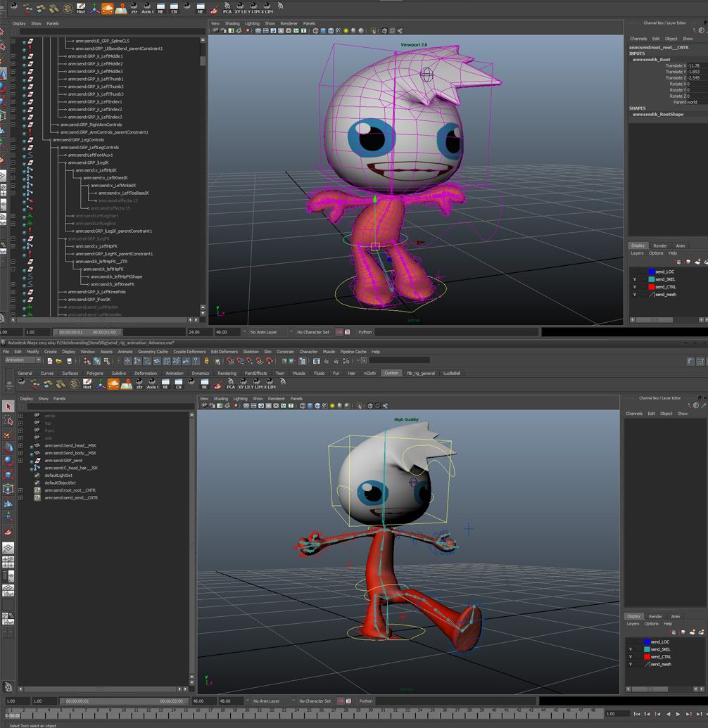Click the Hist shelf button in lower shelf
The height and width of the screenshot is (728, 708).
coord(87,383)
